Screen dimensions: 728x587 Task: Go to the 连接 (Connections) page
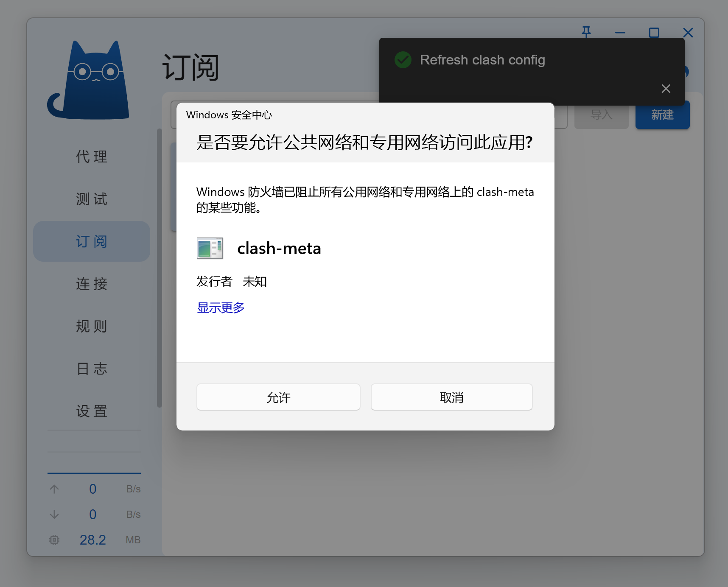[92, 284]
